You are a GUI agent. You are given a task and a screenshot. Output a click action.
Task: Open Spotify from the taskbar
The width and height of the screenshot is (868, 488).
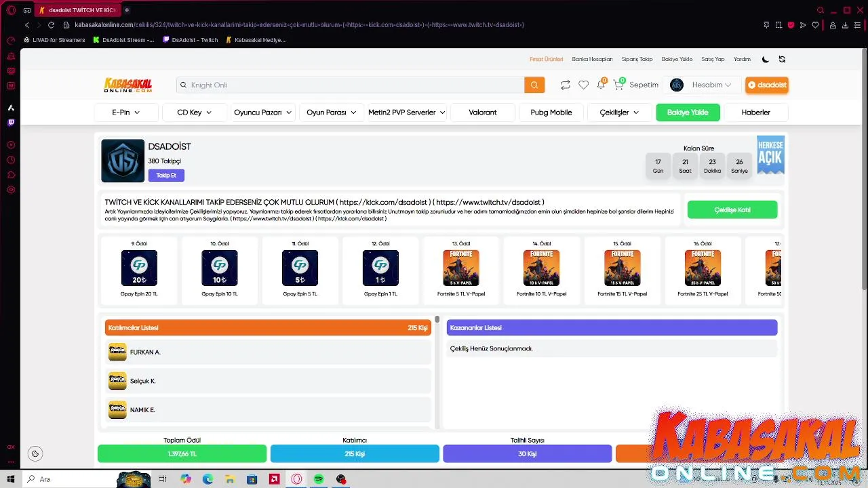coord(319,479)
